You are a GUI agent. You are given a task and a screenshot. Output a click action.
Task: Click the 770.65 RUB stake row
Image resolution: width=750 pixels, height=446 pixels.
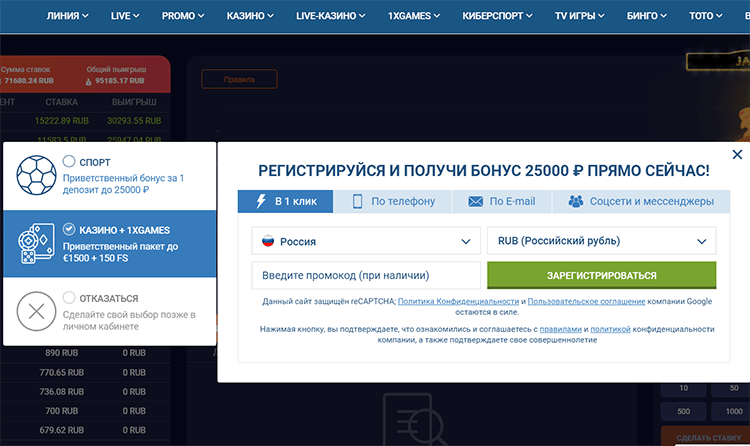[x=85, y=373]
